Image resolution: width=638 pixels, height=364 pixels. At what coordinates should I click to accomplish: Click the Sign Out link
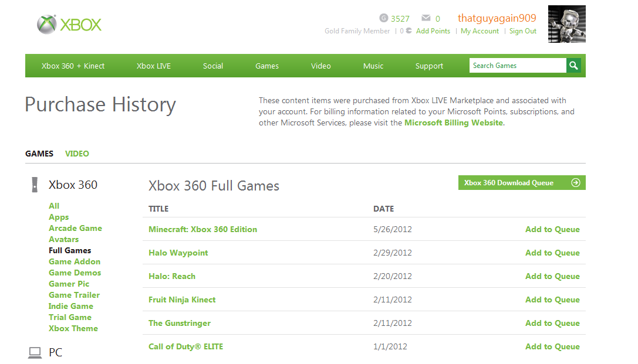pos(523,31)
